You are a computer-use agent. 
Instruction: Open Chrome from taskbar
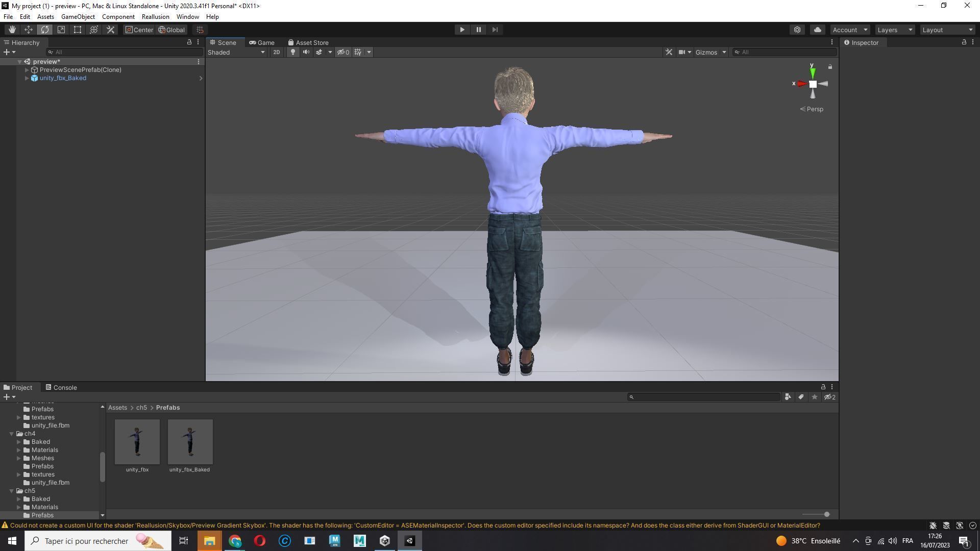point(234,541)
